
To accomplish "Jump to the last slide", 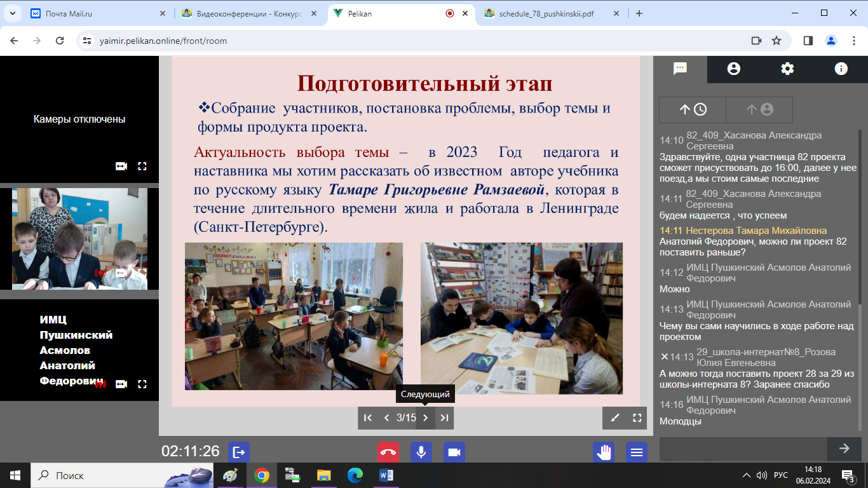I will point(444,417).
